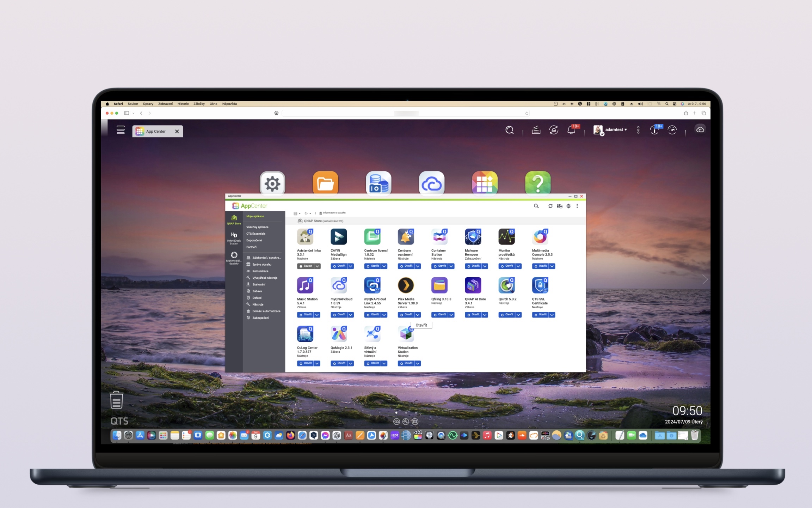Click the manual install icon in App Center

tap(559, 206)
